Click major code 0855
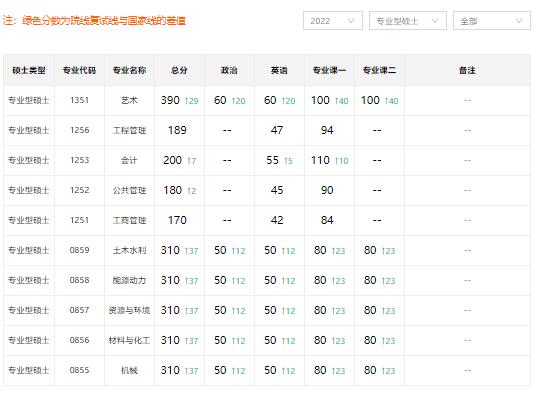The image size is (537, 393). 79,370
